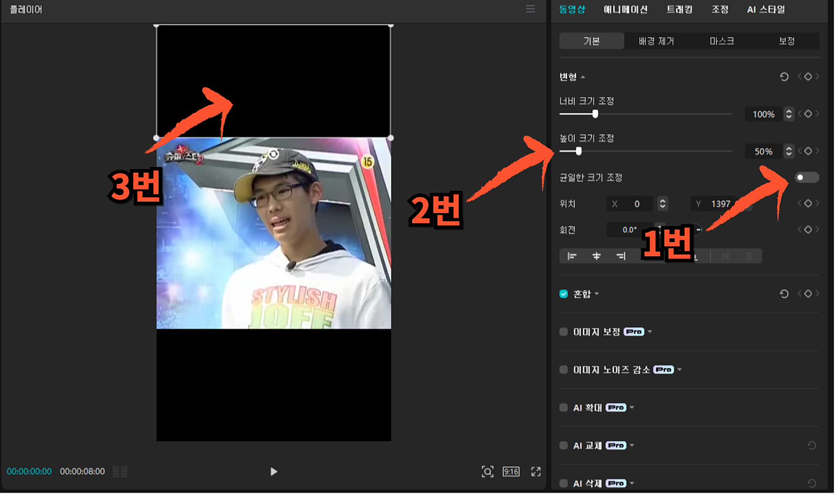The image size is (840, 504).
Task: Click the align left icon
Action: tap(572, 256)
